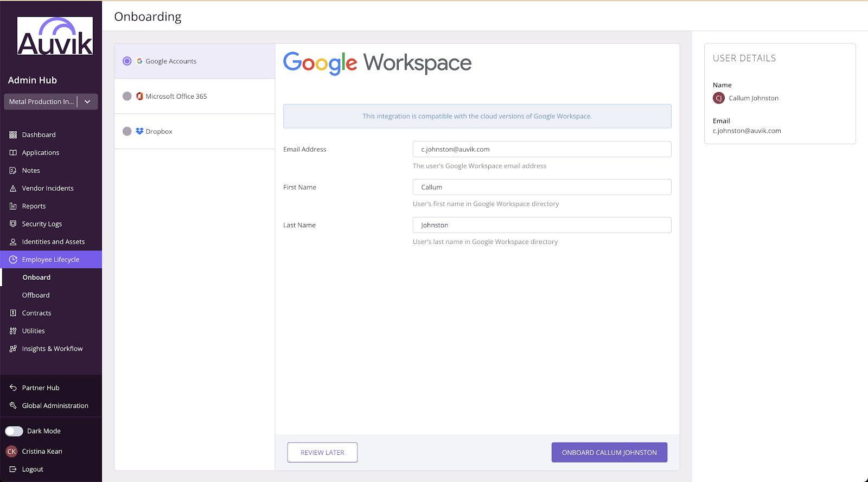Click the Google Workspace heading logo
868x482 pixels.
tap(377, 63)
